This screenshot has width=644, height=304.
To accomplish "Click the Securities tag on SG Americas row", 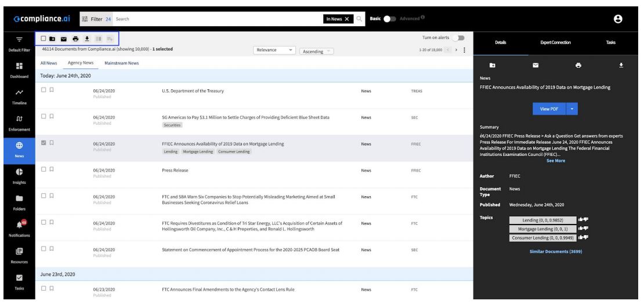I will click(172, 125).
